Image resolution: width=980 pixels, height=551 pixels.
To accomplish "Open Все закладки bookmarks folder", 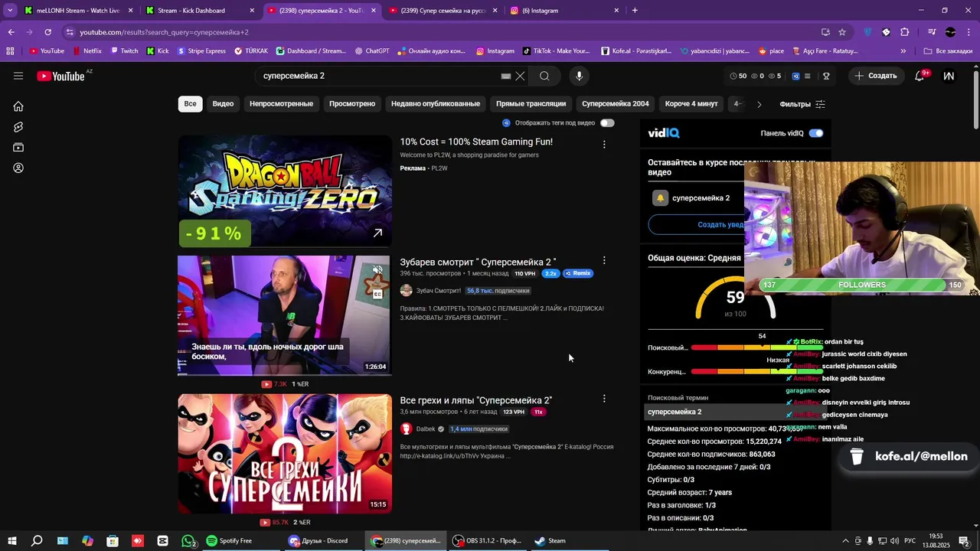I will (948, 51).
